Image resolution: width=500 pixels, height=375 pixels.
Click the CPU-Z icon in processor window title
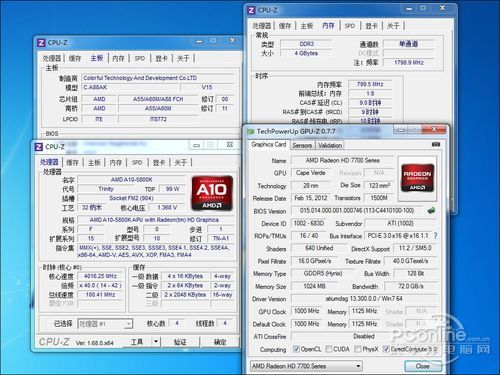(39, 147)
